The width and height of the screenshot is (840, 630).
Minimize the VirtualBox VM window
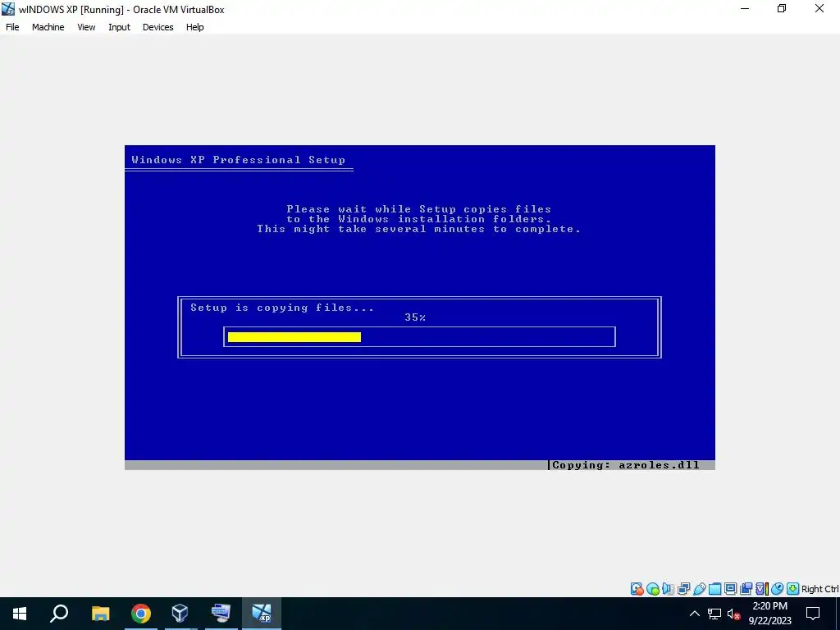coord(745,8)
